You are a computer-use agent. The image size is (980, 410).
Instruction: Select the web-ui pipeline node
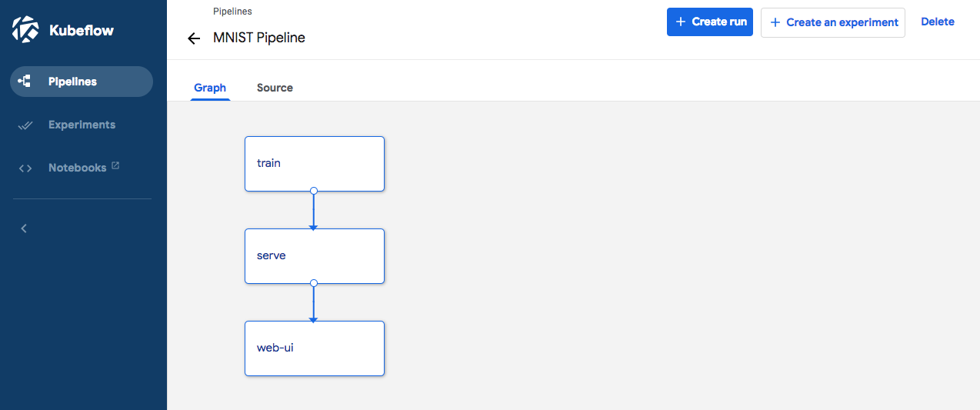point(314,348)
